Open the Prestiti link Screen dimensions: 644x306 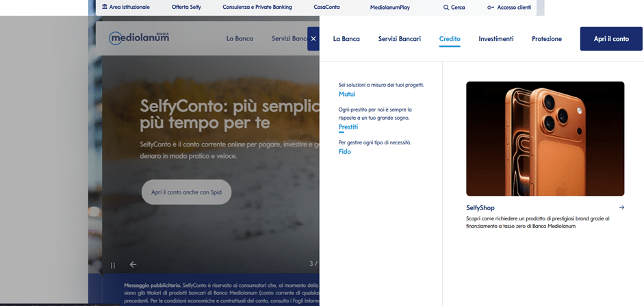click(x=348, y=127)
